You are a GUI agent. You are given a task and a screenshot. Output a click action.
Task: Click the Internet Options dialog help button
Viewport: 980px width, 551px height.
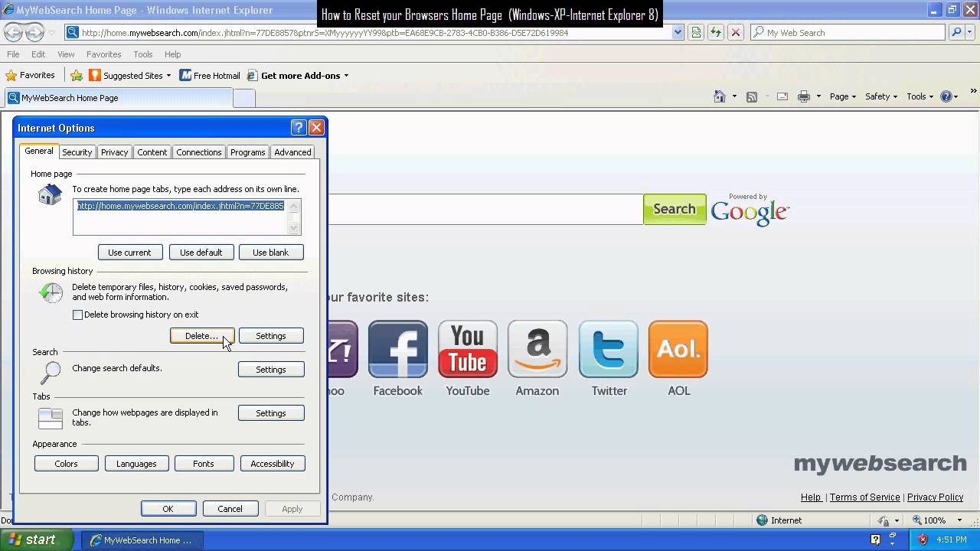click(299, 128)
